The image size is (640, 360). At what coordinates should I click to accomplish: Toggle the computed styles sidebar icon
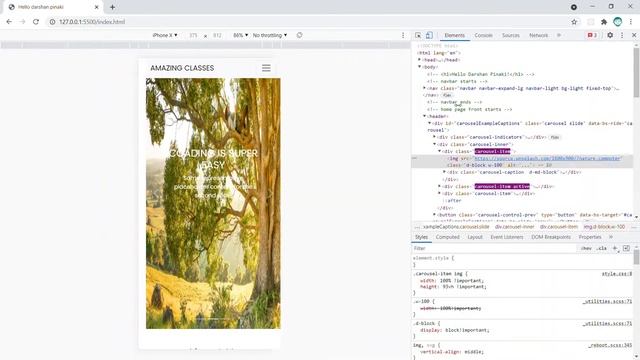627,248
